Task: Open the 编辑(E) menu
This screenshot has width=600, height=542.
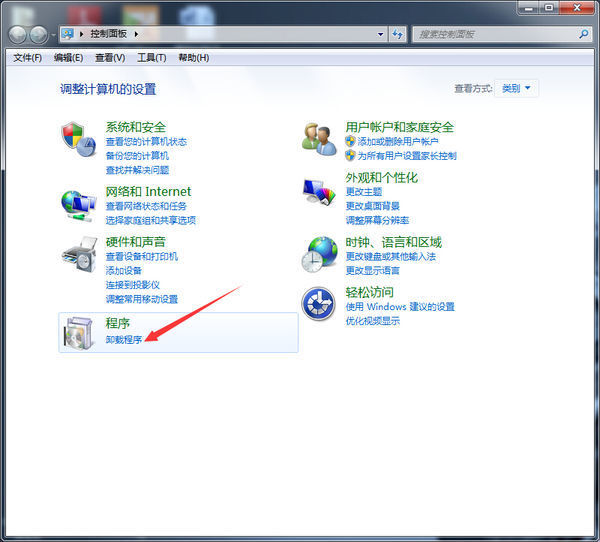Action: 68,58
